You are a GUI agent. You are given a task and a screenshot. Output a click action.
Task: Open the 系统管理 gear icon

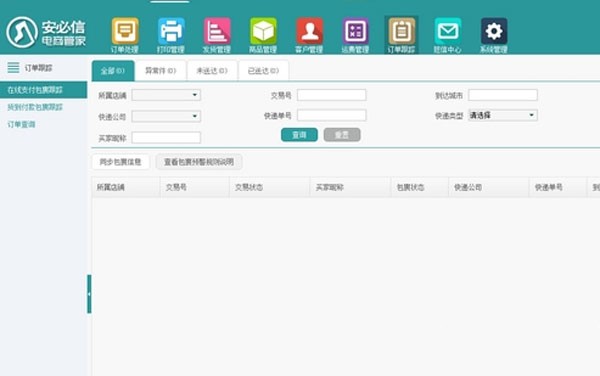494,35
